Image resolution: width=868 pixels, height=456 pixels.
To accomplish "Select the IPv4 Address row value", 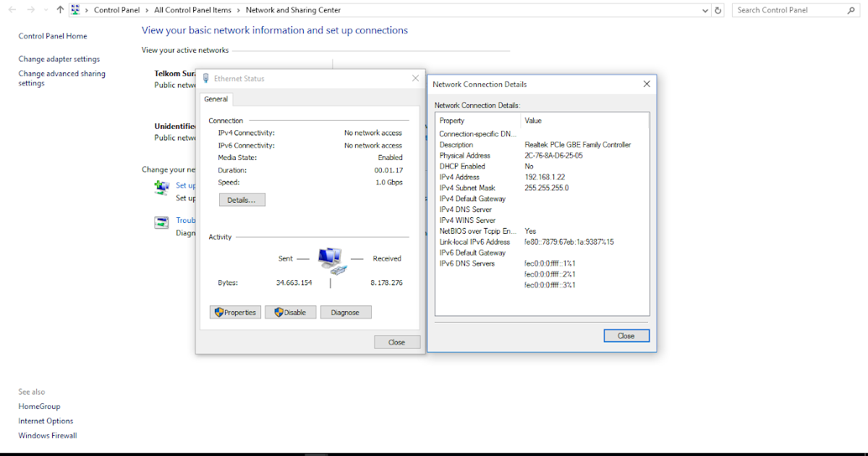I will (543, 177).
